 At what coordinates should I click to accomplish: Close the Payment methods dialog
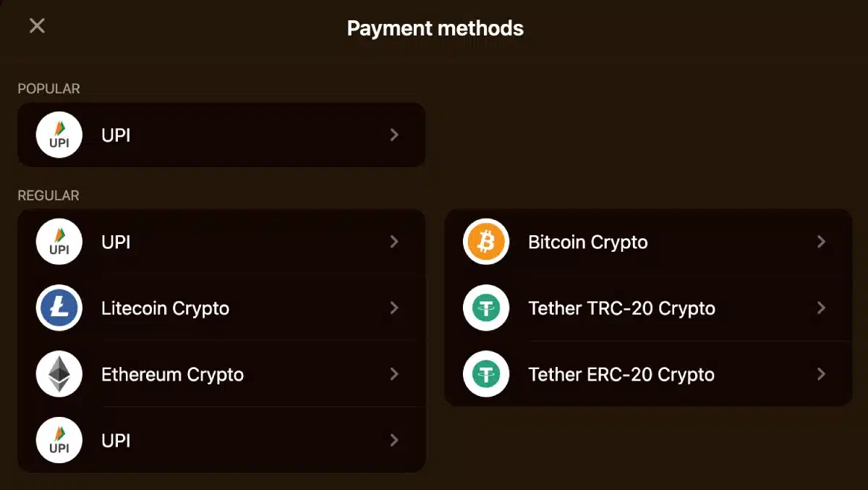click(37, 26)
